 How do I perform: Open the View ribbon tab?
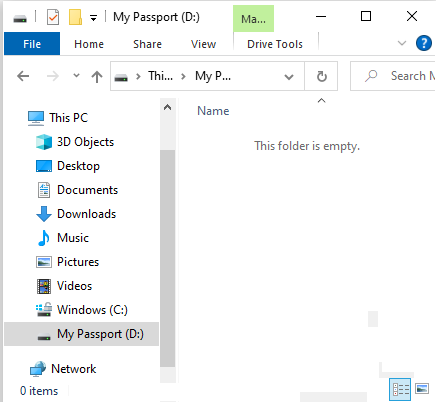coord(203,44)
